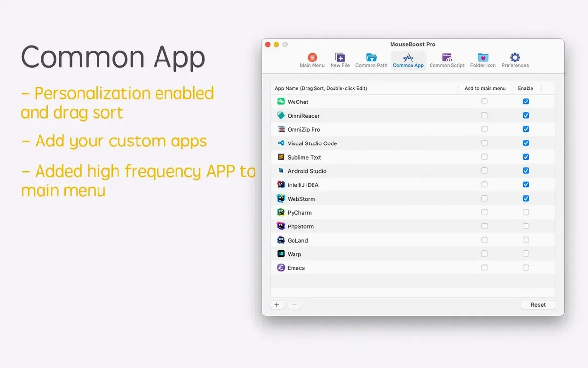
Task: Click the OmniReader app icon
Action: point(281,115)
